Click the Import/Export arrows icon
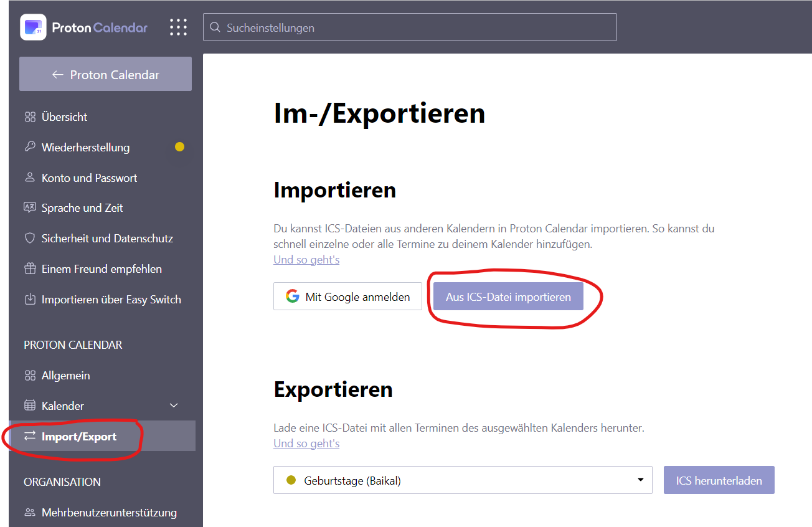 30,436
